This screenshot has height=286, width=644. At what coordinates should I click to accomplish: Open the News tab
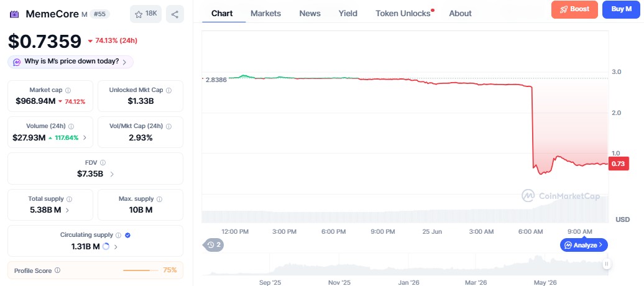[310, 13]
